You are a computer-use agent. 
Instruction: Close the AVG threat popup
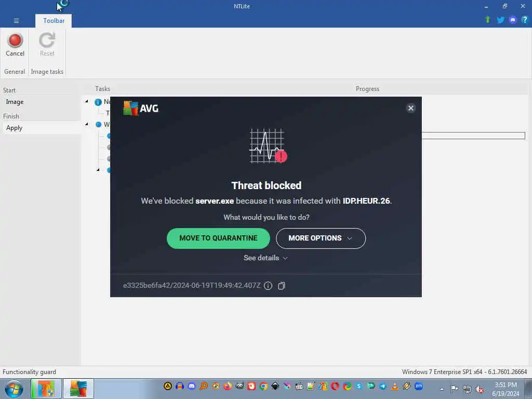410,108
